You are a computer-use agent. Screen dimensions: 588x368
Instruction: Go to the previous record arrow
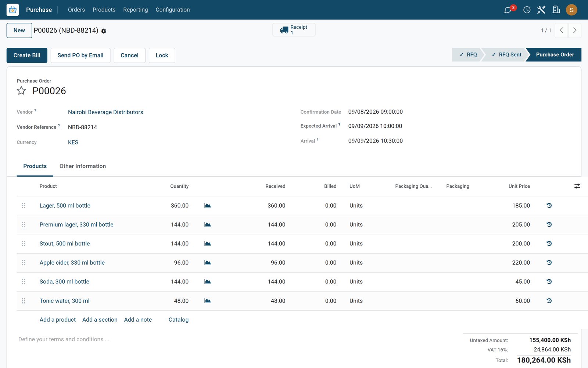(561, 31)
